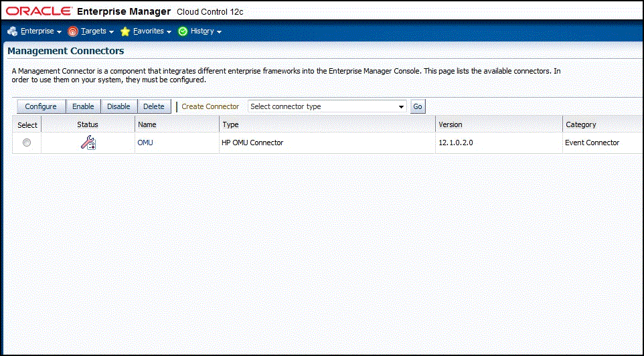This screenshot has width=644, height=356.
Task: Click the Enable button
Action: [84, 106]
